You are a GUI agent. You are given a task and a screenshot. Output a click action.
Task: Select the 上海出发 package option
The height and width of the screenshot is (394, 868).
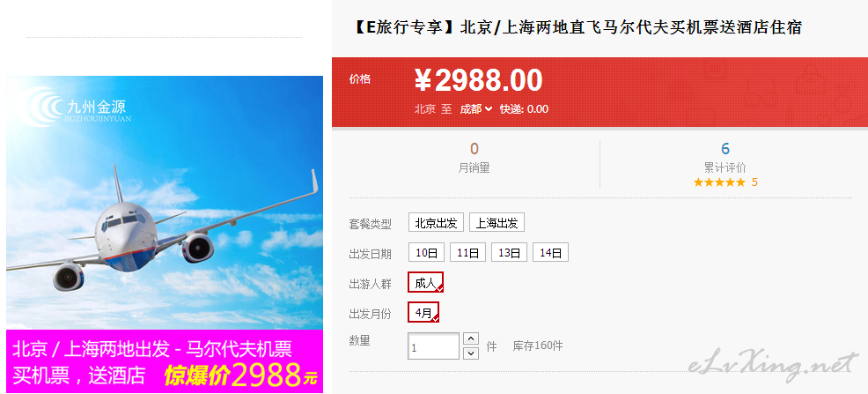[497, 223]
